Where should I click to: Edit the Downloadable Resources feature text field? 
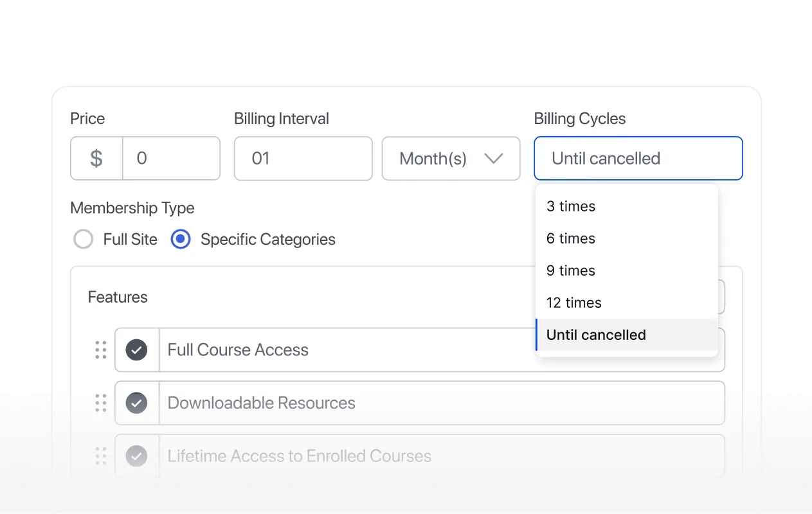tap(442, 403)
